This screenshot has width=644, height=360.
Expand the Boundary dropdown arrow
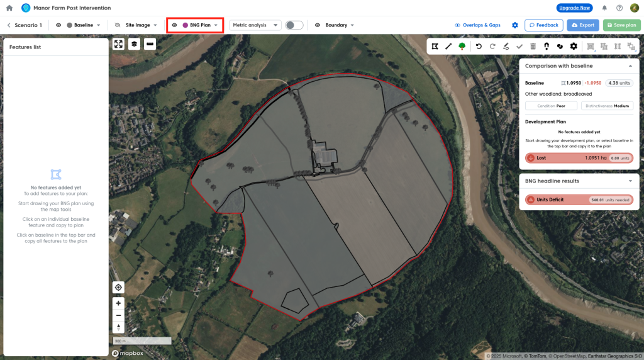point(352,25)
